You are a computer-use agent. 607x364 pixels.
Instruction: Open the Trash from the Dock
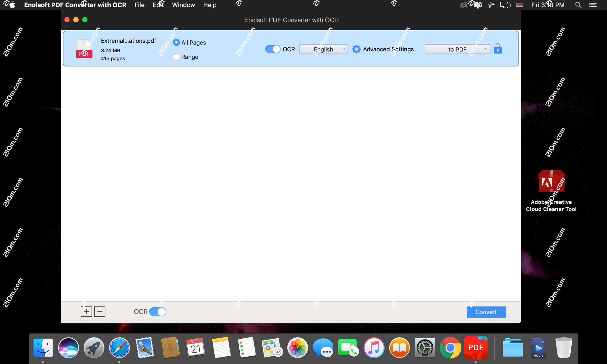coord(563,347)
